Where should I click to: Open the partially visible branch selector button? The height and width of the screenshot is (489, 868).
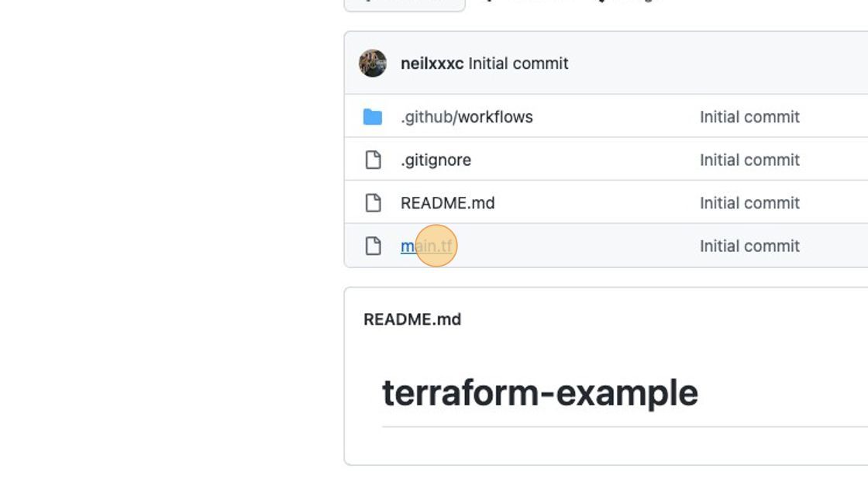[x=405, y=5]
